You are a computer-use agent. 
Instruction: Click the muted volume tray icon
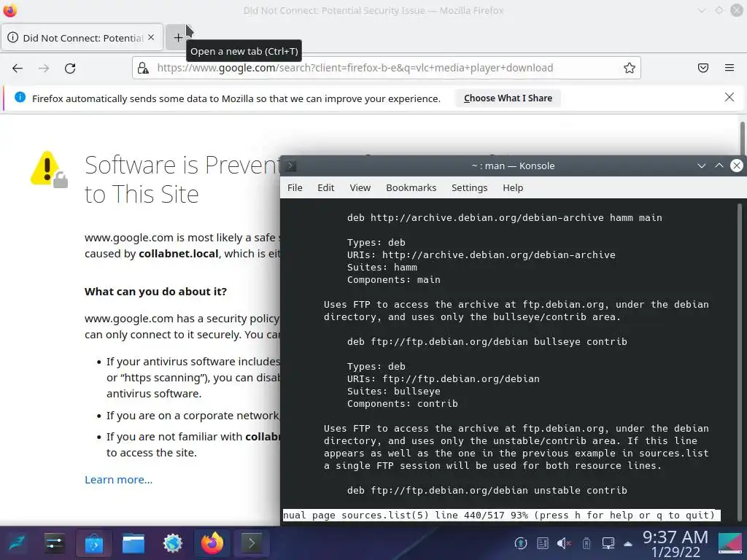(x=564, y=543)
